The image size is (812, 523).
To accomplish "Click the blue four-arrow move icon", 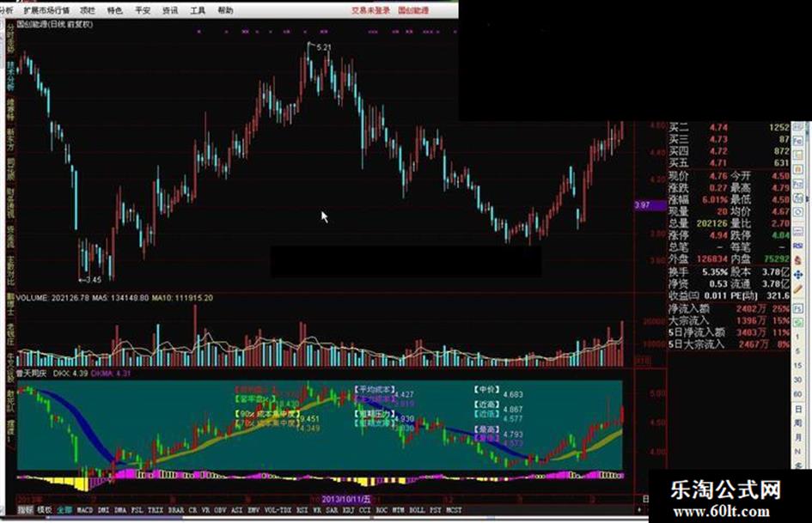I will (797, 275).
